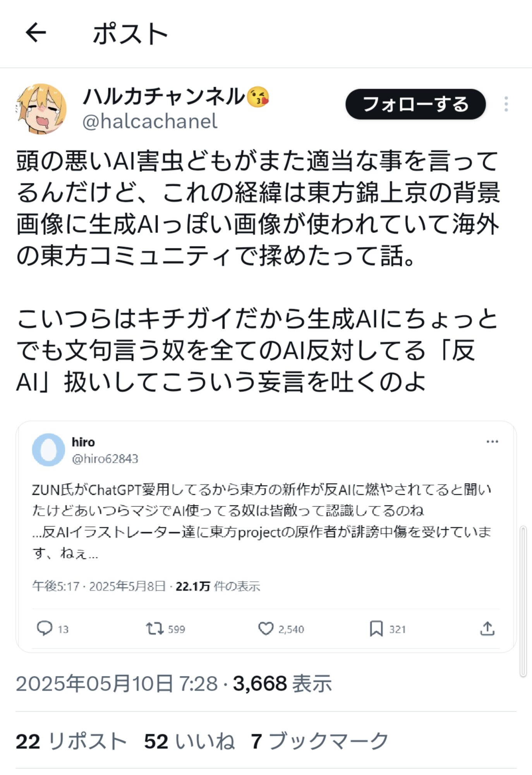View the 22 リポスト reposts list
The width and height of the screenshot is (532, 775).
point(72,741)
